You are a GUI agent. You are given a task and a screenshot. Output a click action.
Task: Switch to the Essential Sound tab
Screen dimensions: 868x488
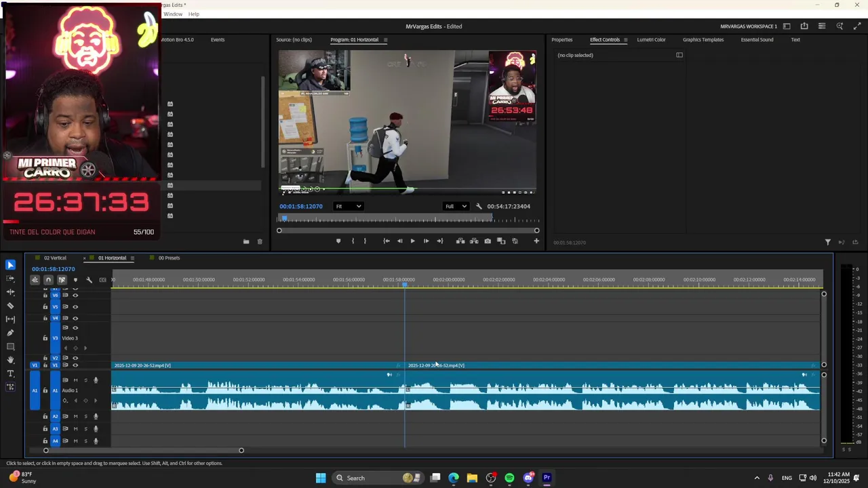(757, 40)
